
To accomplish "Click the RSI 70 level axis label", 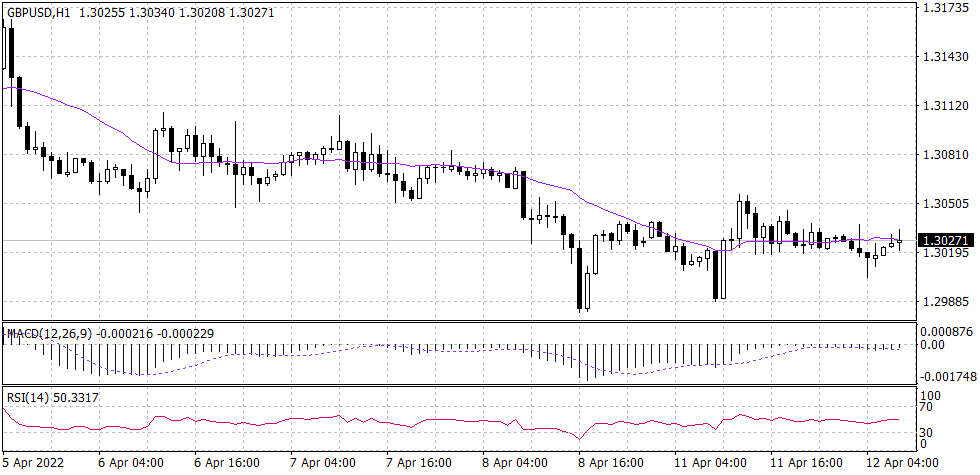I will pyautogui.click(x=927, y=410).
